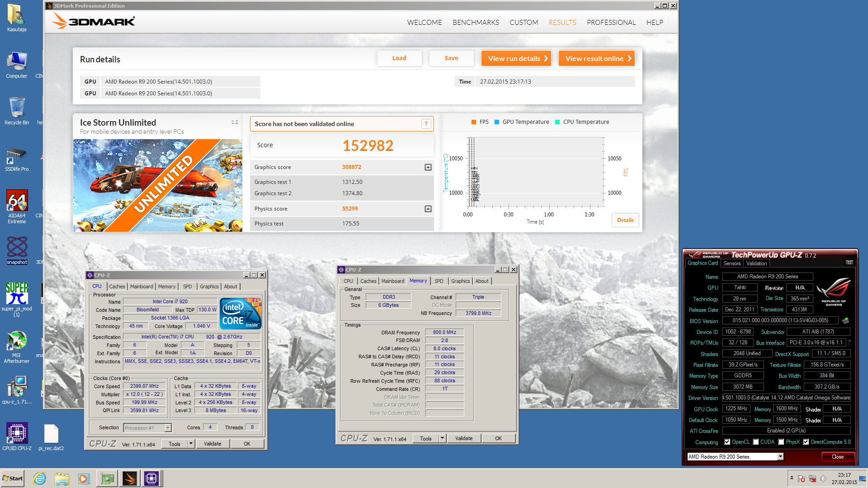Click View result online button
This screenshot has height=488, width=868.
pyautogui.click(x=597, y=58)
